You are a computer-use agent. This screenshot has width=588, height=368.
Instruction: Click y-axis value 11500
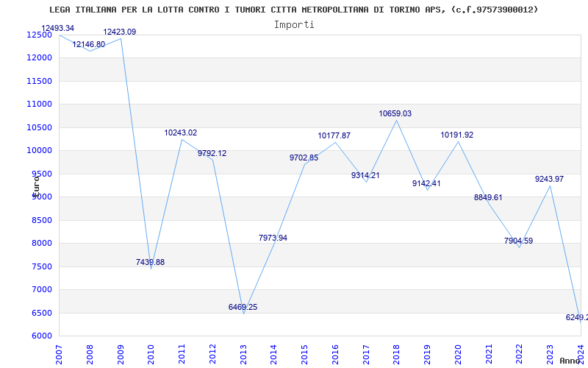click(39, 81)
